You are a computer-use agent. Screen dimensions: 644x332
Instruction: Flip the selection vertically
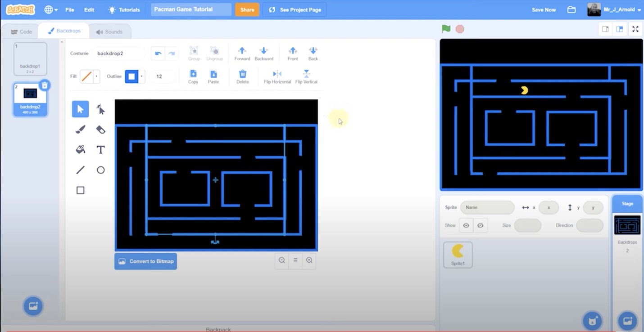click(306, 76)
